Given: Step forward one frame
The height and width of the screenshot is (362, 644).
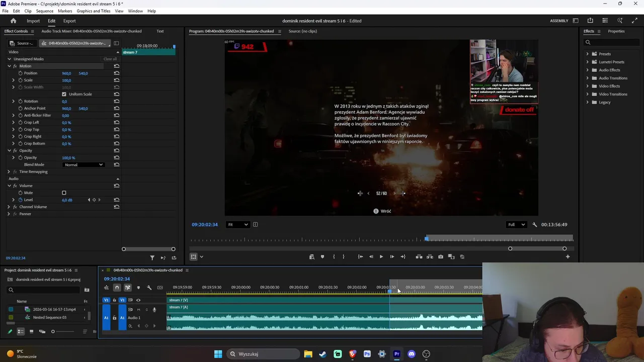Looking at the screenshot, I should (x=392, y=257).
